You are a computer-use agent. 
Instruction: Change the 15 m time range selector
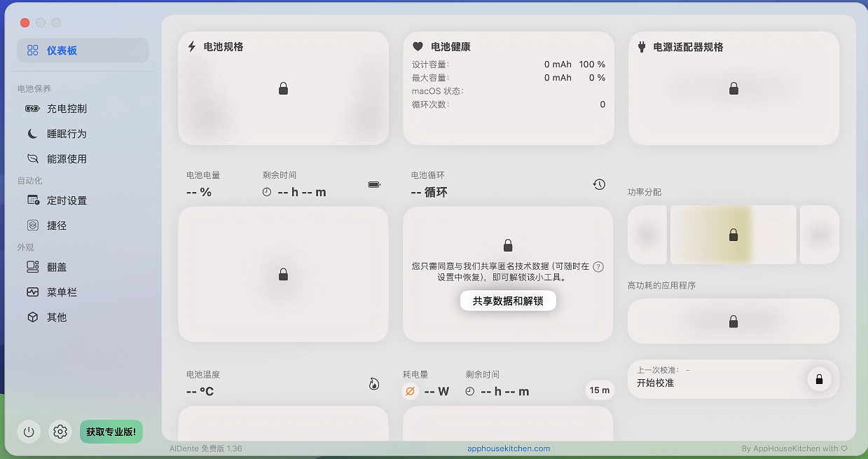[599, 390]
